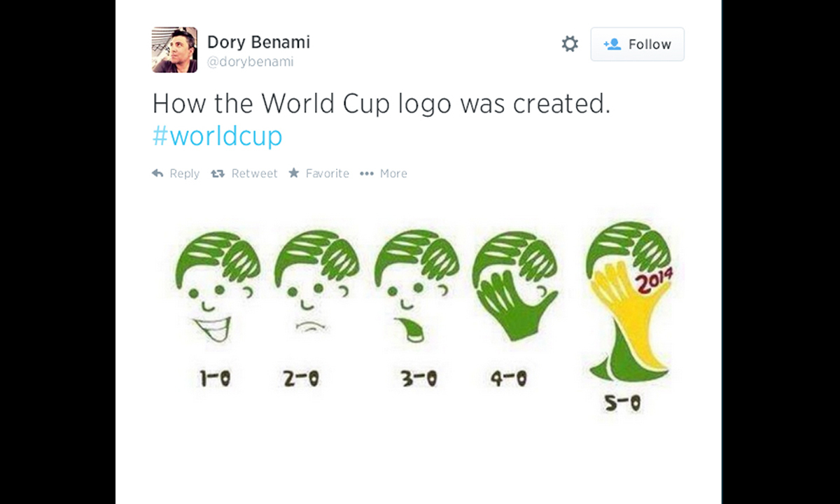Click the Reply arrow icon
The image size is (840, 504).
pos(158,174)
